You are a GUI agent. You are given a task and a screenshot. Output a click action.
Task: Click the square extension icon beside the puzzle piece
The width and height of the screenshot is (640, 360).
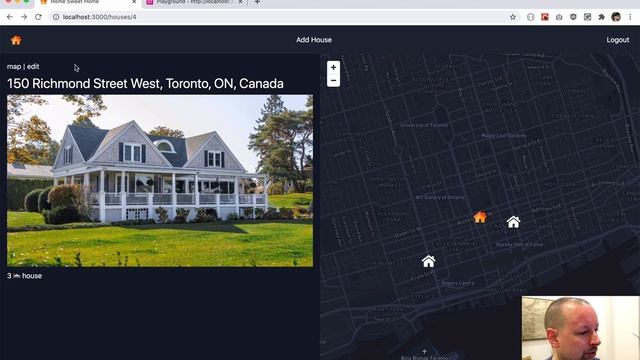(x=587, y=17)
